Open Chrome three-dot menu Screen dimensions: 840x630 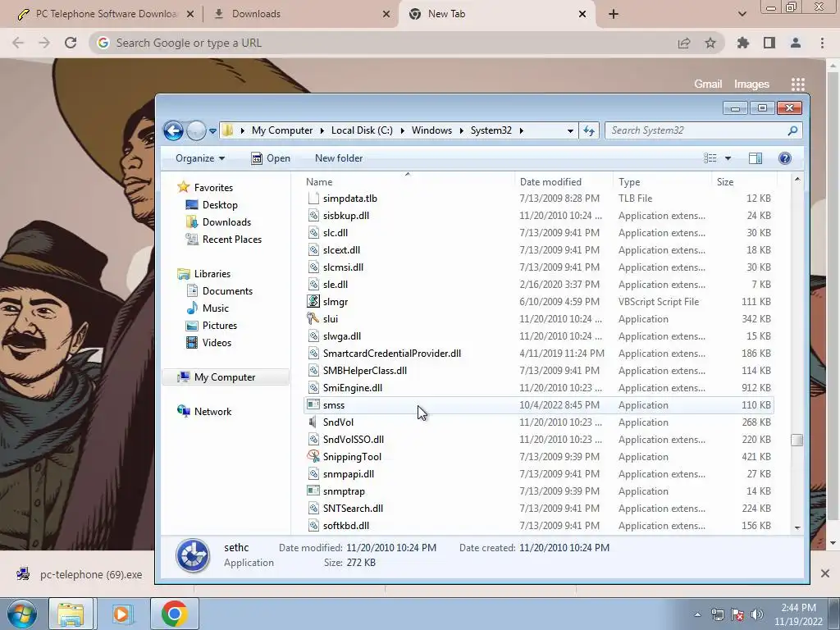click(x=822, y=43)
